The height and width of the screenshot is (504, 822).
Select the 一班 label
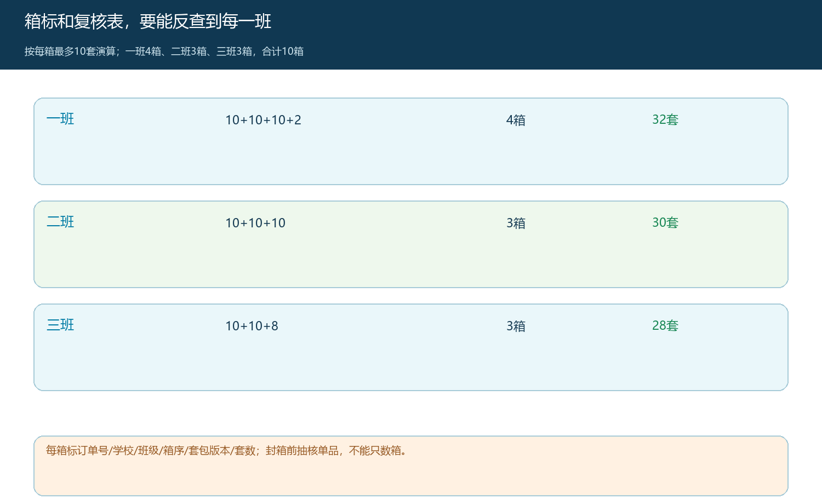[60, 119]
